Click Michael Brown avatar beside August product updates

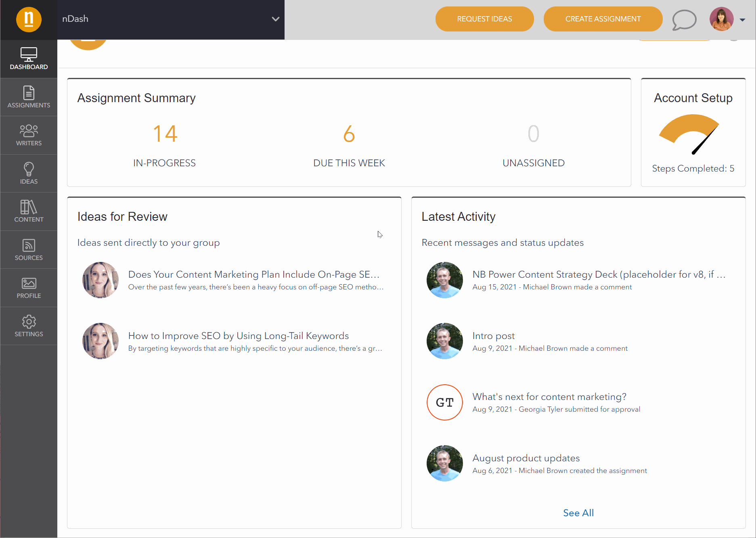[444, 463]
